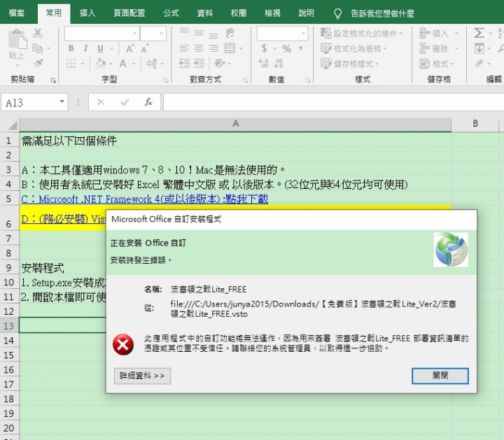This screenshot has width=504, height=440.
Task: Click the AutoSum sigma icon
Action: point(479,33)
